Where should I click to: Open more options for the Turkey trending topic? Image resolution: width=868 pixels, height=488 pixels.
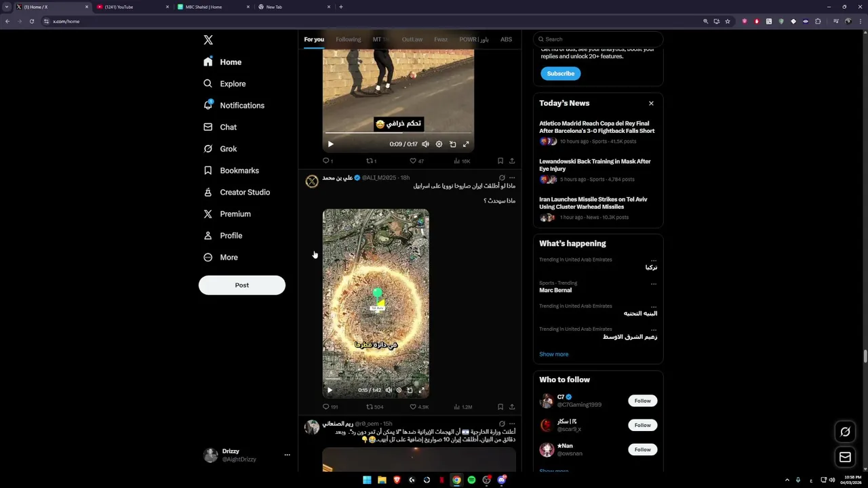(x=654, y=260)
